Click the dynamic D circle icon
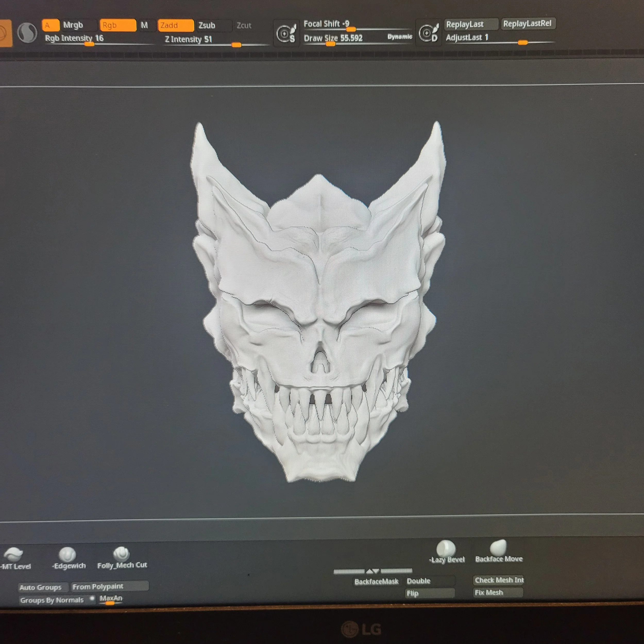644x644 pixels. pos(428,33)
